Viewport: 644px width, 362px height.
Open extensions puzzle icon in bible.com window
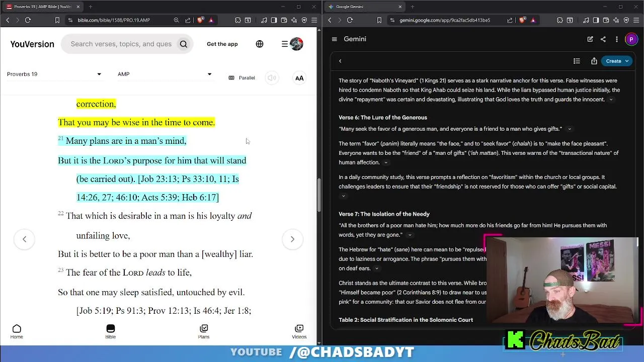coord(238,20)
